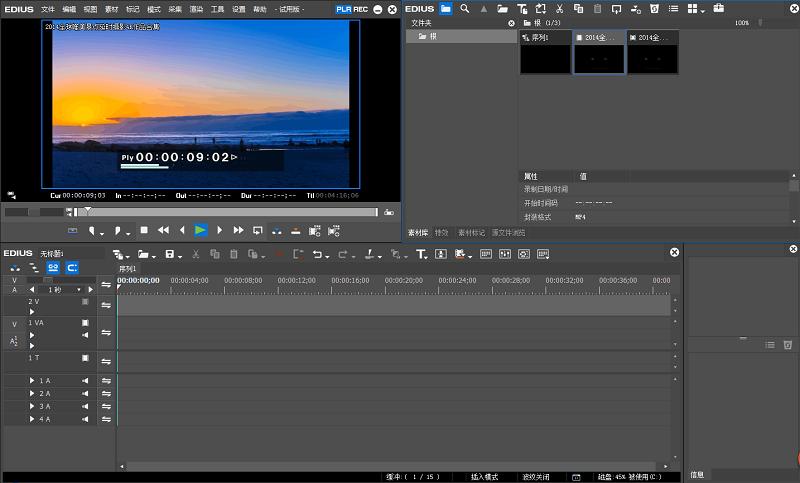Toggle video mute on track 2 V
The image size is (800, 483).
pyautogui.click(x=85, y=301)
